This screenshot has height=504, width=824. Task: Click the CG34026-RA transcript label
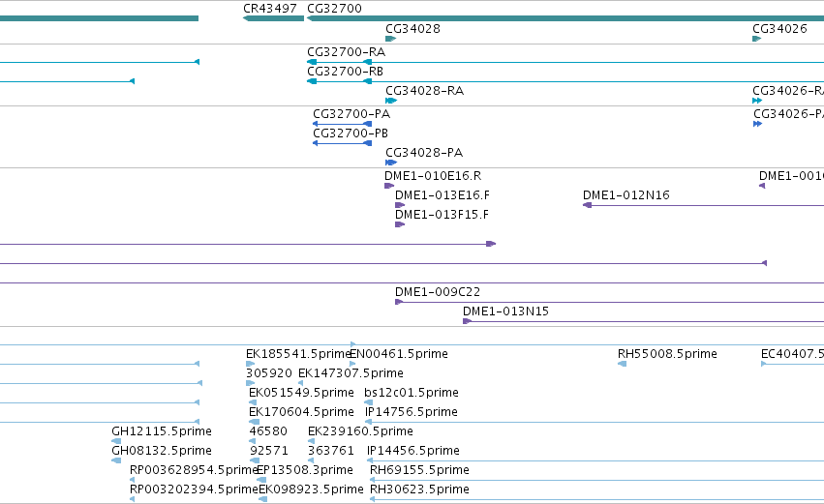point(788,91)
